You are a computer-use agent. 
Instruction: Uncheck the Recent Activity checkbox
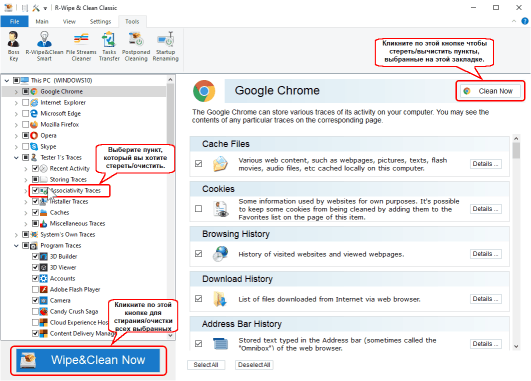[x=35, y=168]
